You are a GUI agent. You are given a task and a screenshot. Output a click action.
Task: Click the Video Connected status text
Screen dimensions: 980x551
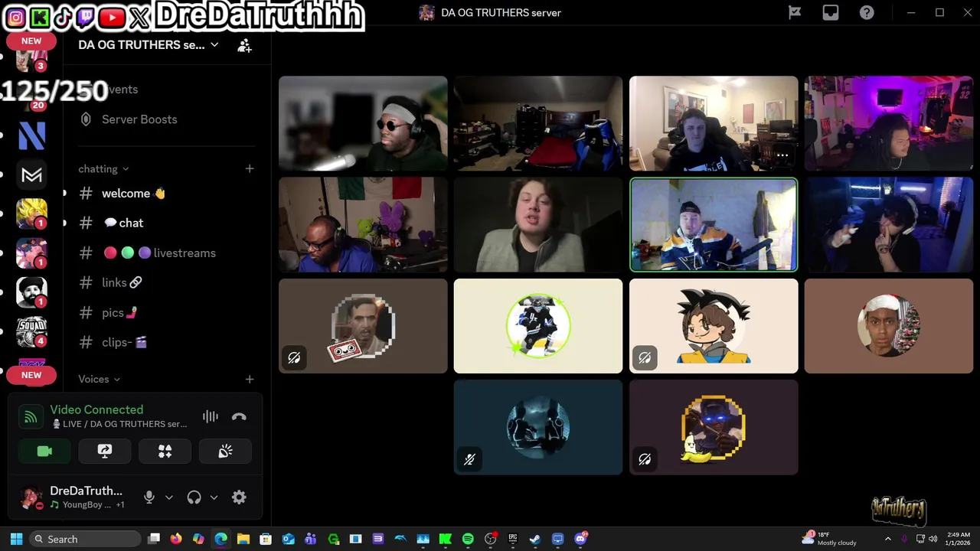pyautogui.click(x=96, y=409)
